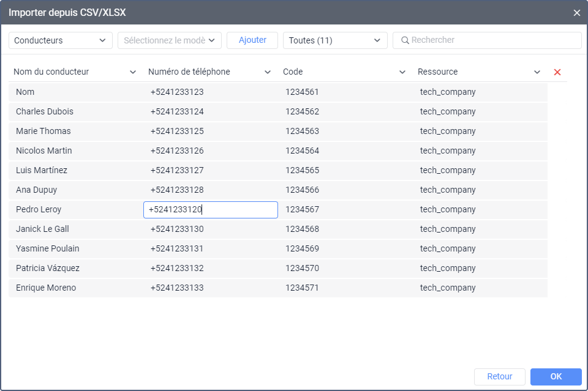
Task: Expand the Numéro de téléphone column dropdown
Action: pos(268,72)
